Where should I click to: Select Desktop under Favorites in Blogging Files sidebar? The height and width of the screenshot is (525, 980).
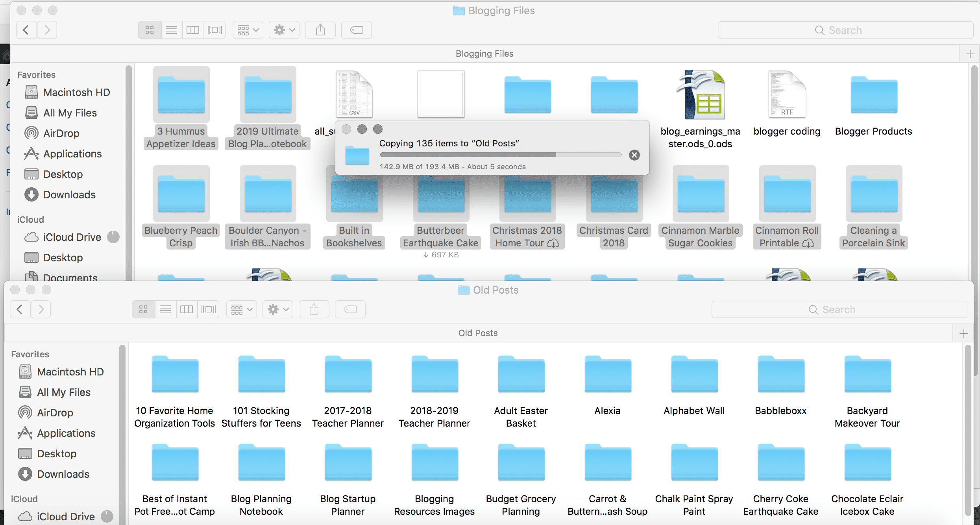point(54,174)
